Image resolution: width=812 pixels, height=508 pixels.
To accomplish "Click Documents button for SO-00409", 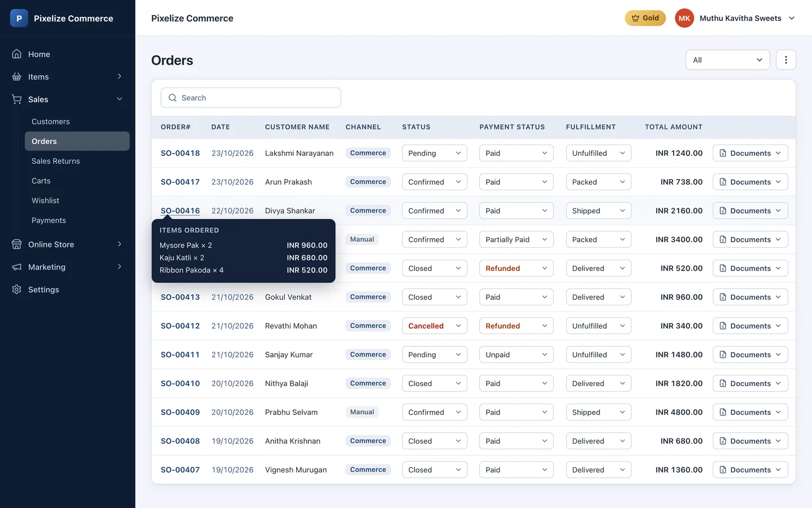I will (751, 412).
